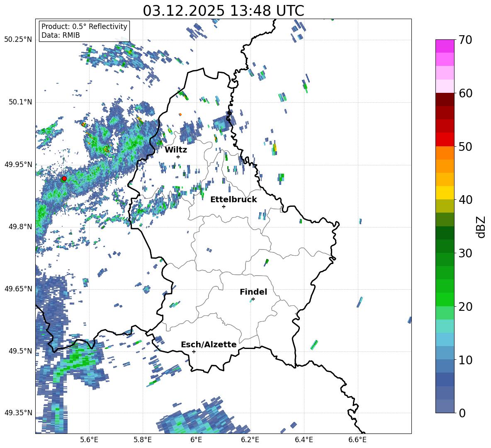Click the turquoise colorbar segment between 10 and 20

(x=445, y=326)
